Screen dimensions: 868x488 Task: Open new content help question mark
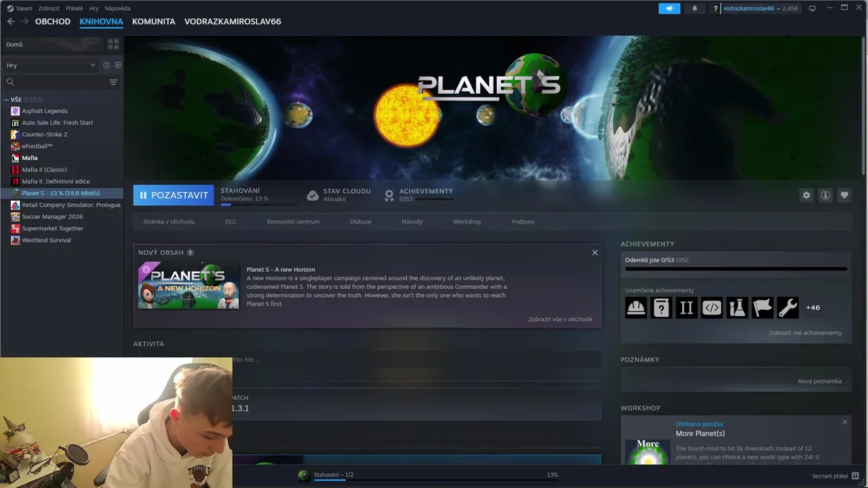[191, 252]
